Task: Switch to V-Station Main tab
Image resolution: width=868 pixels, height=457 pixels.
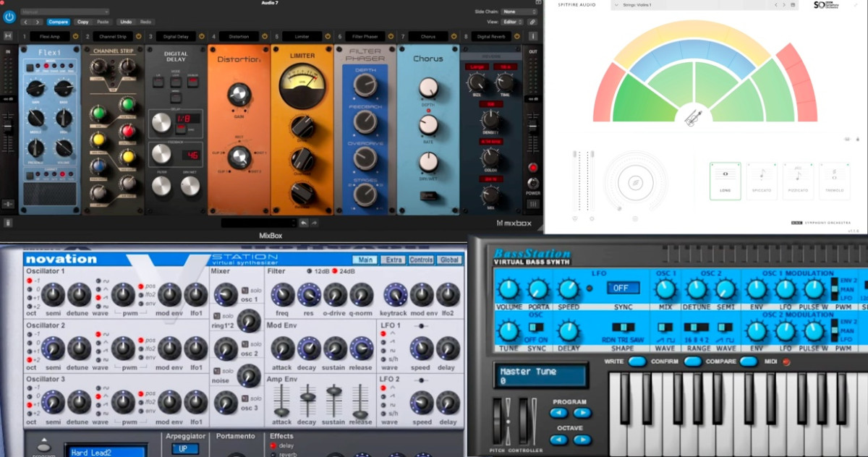Action: click(x=365, y=260)
